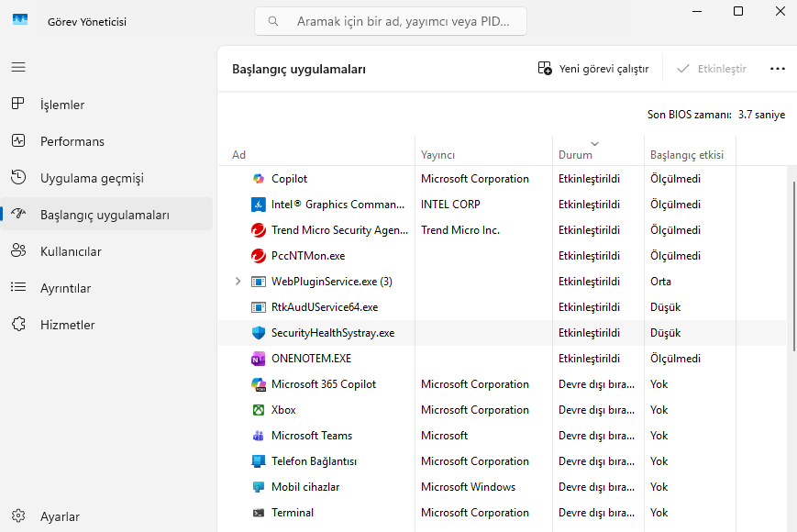Open Ayarlar settings at bottom
The width and height of the screenshot is (797, 532).
tap(60, 516)
